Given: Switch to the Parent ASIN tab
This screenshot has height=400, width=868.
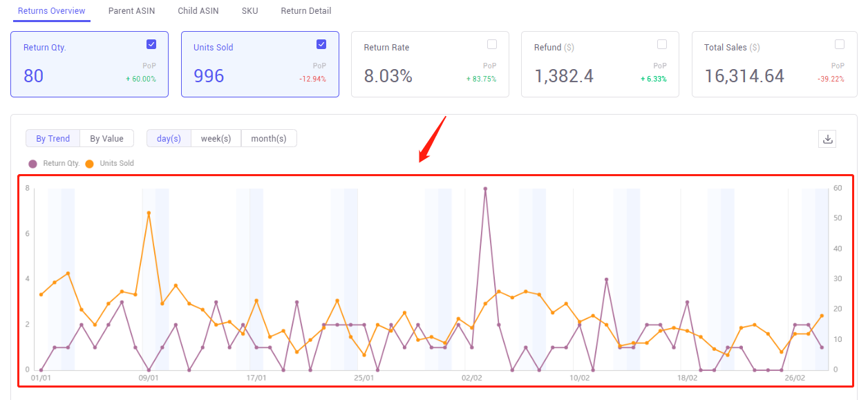Looking at the screenshot, I should [x=131, y=10].
